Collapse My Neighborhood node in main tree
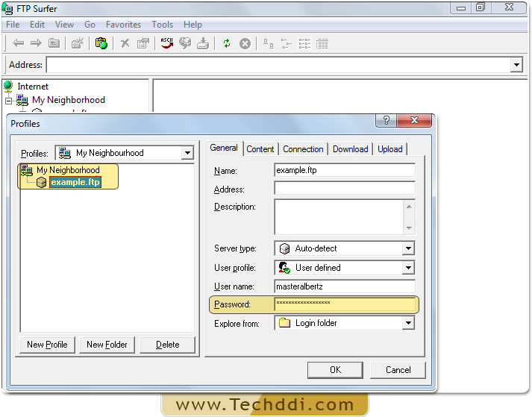The height and width of the screenshot is (417, 532). tap(8, 101)
